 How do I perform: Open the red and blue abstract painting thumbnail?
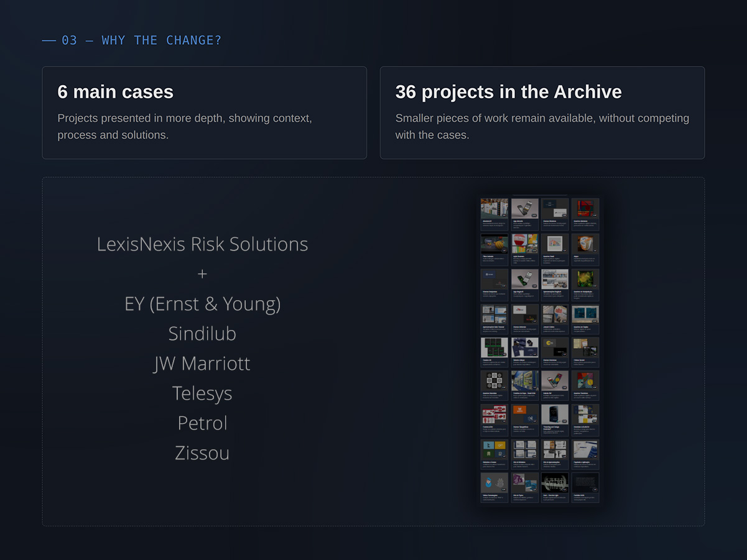click(x=585, y=208)
